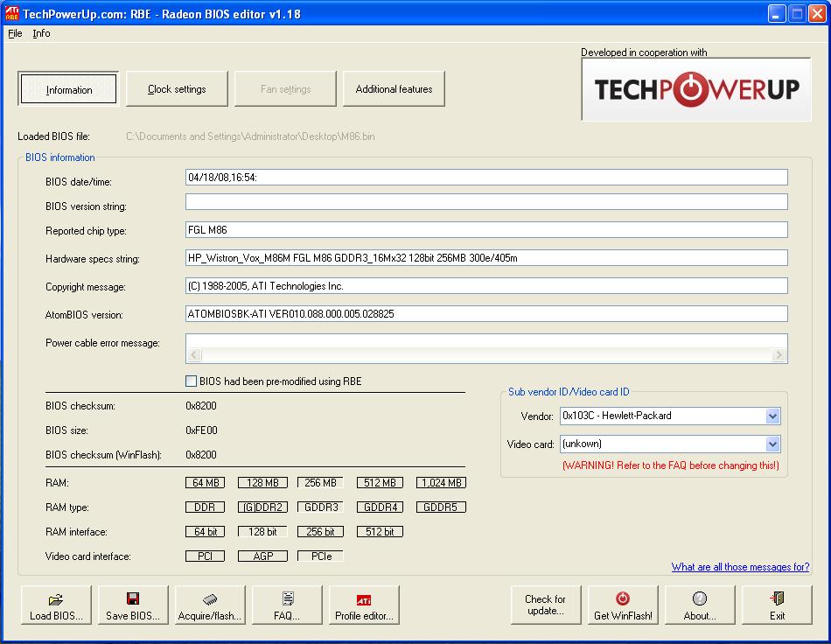Click the (G)DDR2 RAM type indicator
This screenshot has height=644, width=831.
pos(263,507)
